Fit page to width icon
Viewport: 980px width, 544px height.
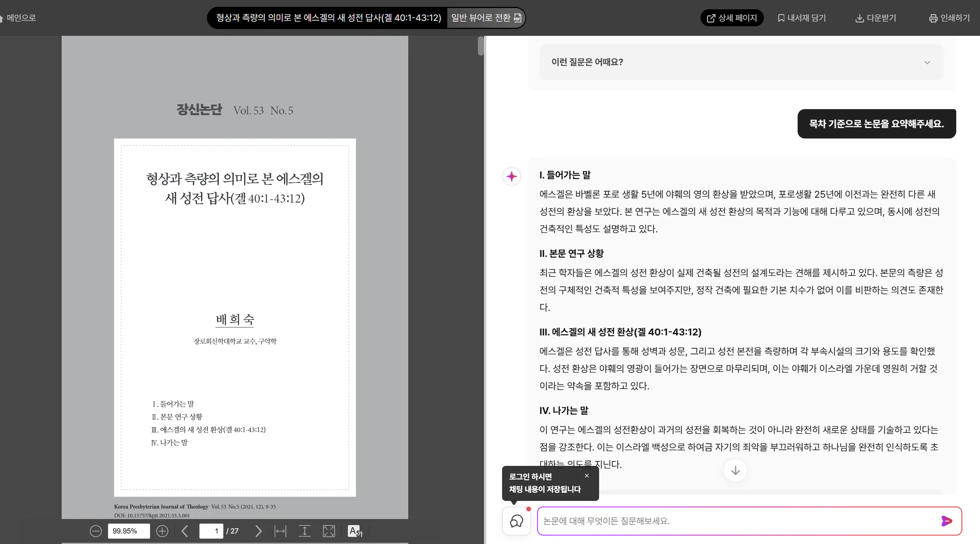click(280, 531)
